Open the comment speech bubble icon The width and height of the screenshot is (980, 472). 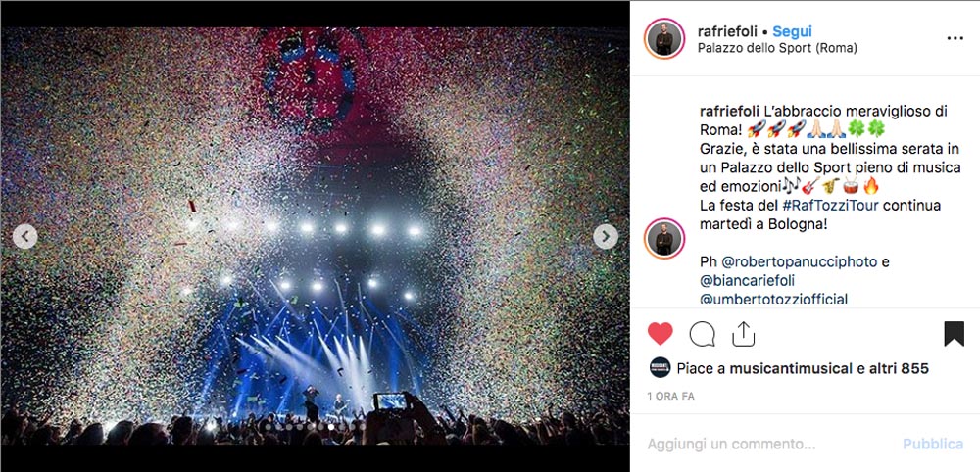702,334
